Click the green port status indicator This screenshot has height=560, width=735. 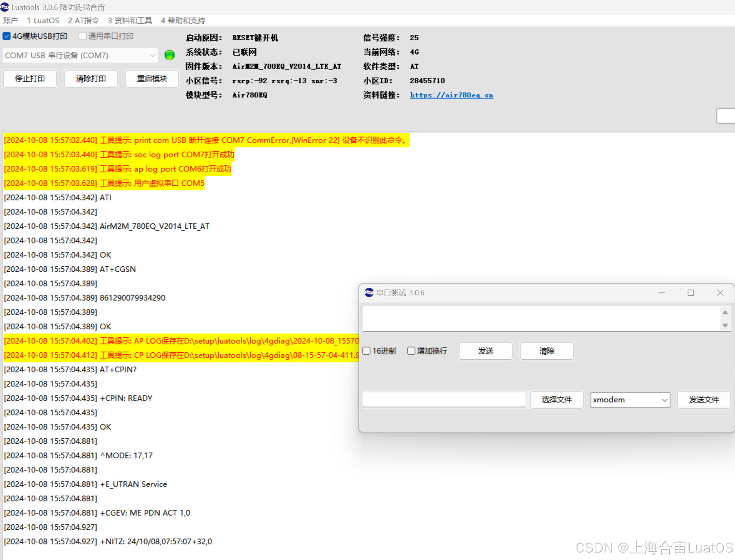[169, 55]
